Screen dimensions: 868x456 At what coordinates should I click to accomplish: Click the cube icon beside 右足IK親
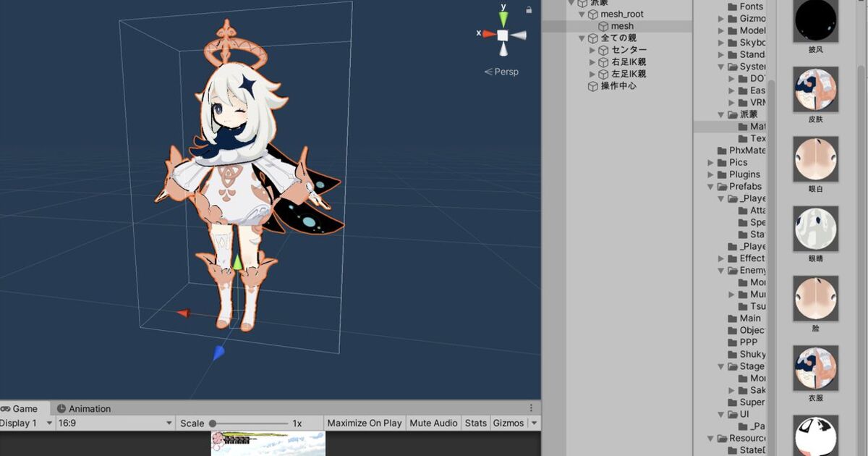(604, 62)
